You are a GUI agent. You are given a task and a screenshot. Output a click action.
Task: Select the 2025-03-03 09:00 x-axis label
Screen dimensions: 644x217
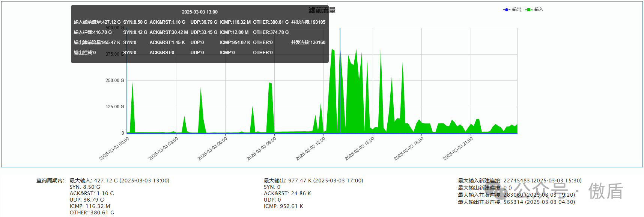(x=262, y=149)
